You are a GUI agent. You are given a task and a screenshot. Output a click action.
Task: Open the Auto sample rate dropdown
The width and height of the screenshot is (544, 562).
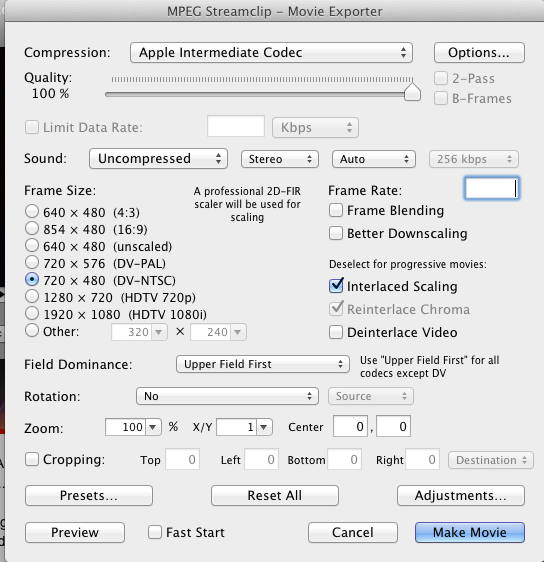point(374,159)
